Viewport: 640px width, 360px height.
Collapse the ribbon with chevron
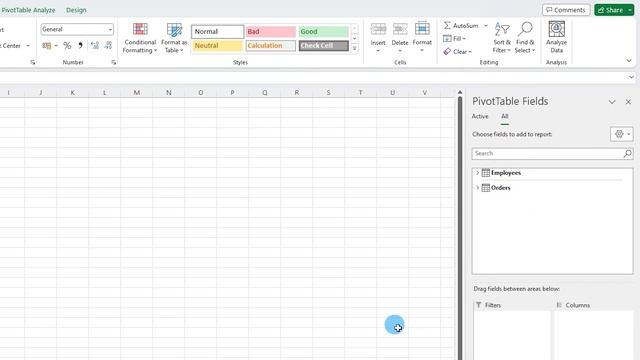629,60
